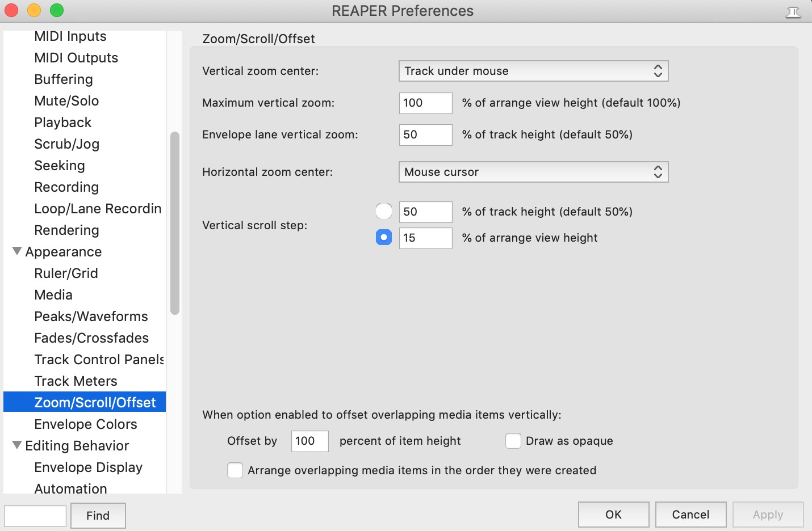Select Scrub/Jog settings page
Viewport: 812px width, 531px height.
click(67, 144)
